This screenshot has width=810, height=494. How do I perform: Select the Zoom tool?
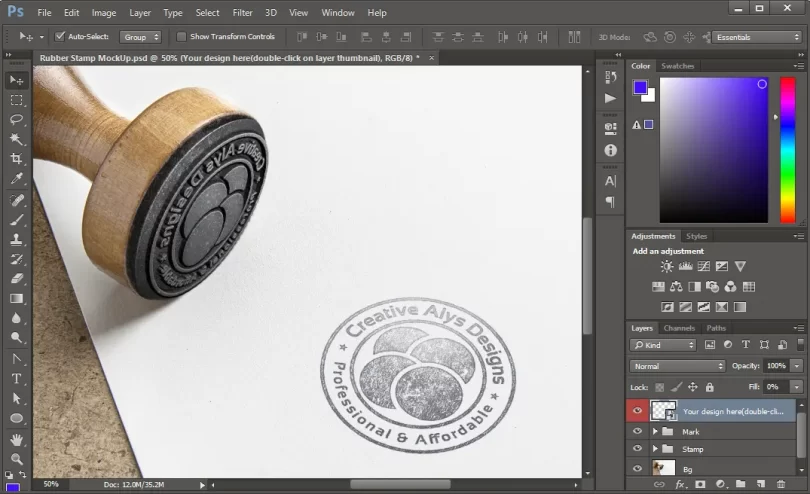pos(17,459)
